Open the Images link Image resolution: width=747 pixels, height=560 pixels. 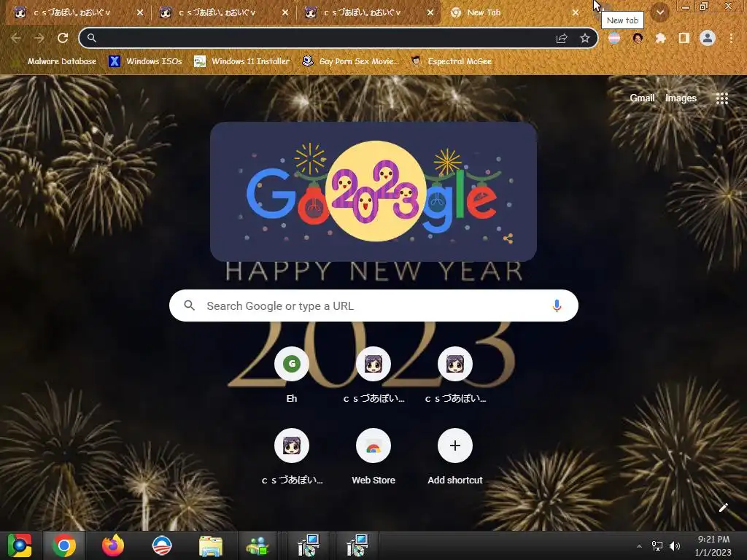[681, 98]
